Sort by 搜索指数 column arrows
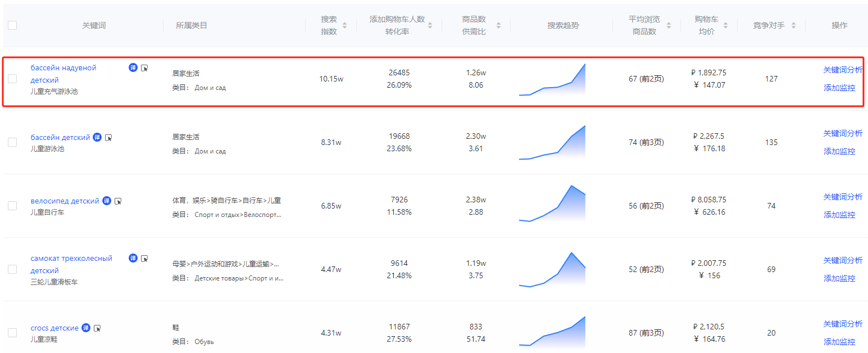This screenshot has width=868, height=353. pyautogui.click(x=344, y=25)
